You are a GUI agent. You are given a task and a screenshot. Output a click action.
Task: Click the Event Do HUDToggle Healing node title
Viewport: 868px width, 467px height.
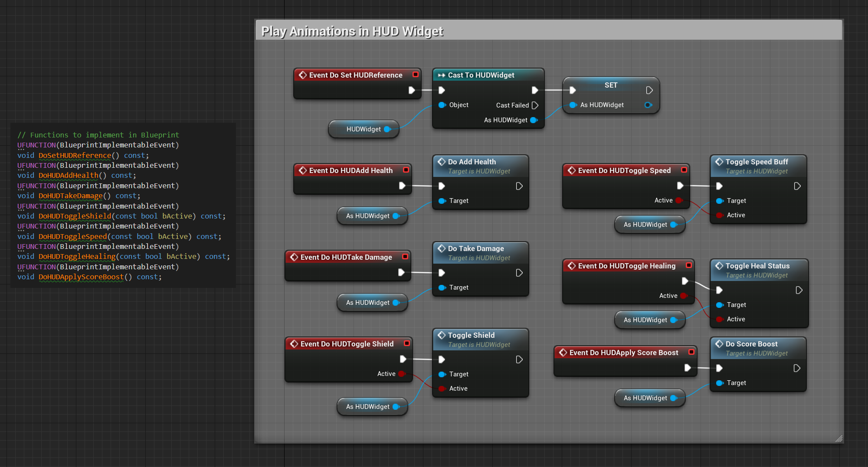tap(627, 266)
